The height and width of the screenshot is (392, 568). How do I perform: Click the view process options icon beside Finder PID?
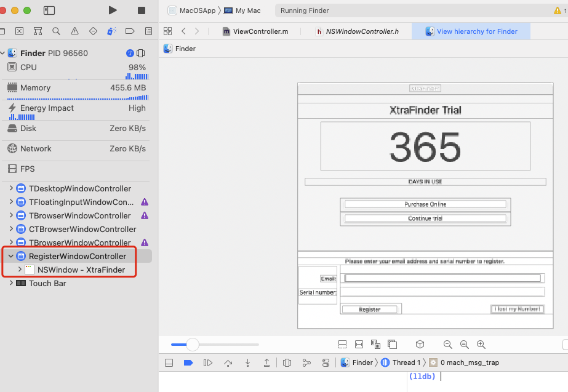140,54
